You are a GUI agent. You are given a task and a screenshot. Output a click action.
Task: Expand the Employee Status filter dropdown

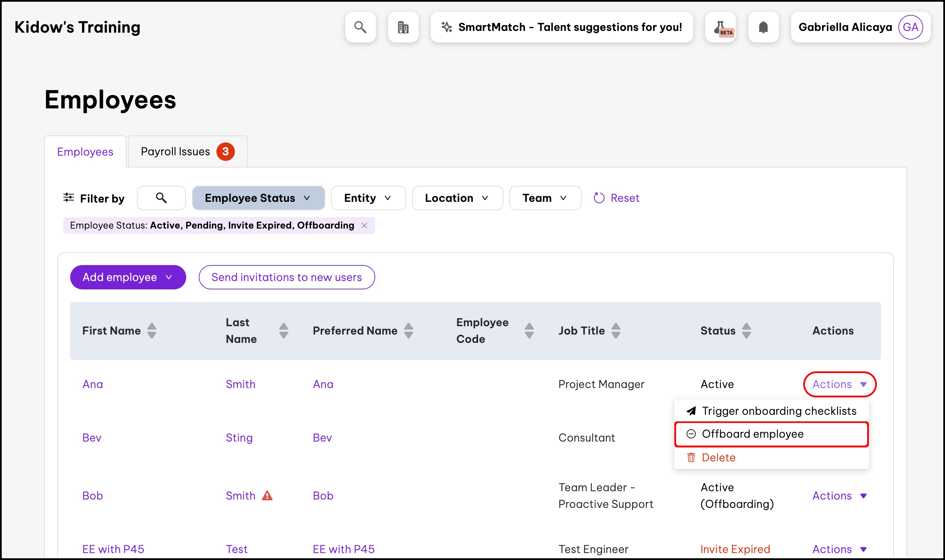tap(258, 198)
